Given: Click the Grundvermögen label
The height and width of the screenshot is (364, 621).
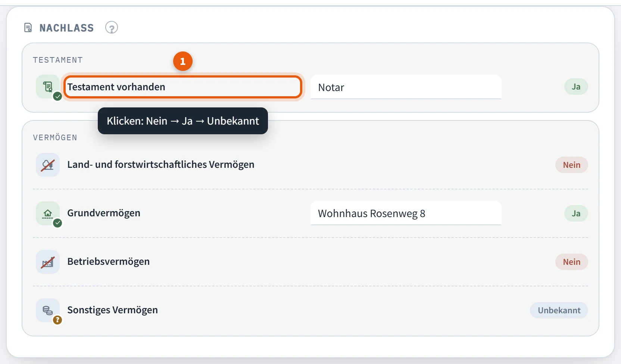Looking at the screenshot, I should (x=104, y=213).
